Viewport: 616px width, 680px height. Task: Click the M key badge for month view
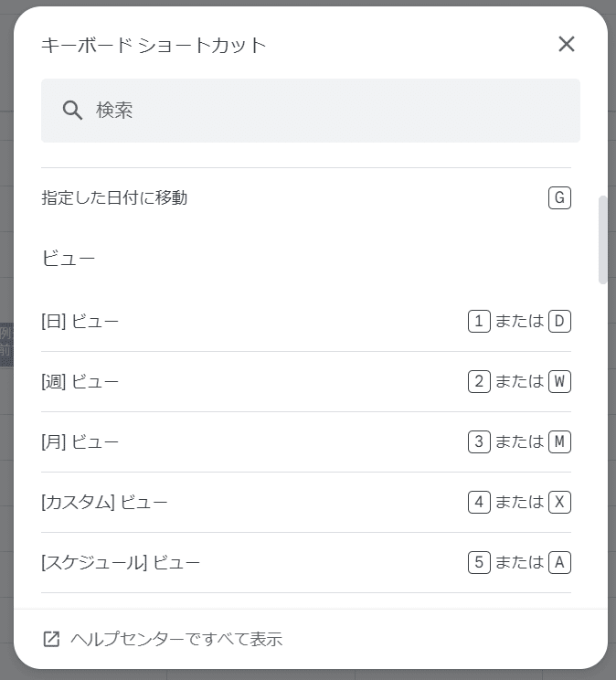559,442
